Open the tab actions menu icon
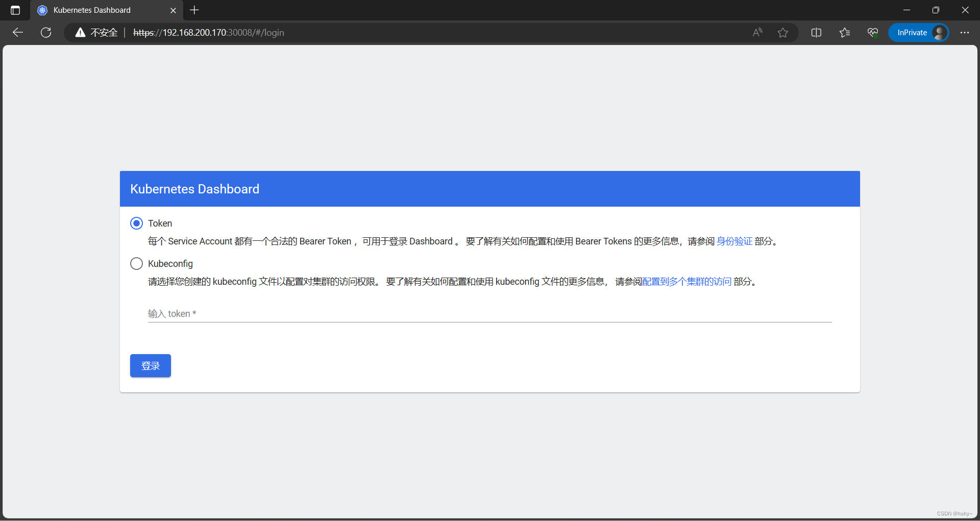The height and width of the screenshot is (521, 980). (x=15, y=10)
